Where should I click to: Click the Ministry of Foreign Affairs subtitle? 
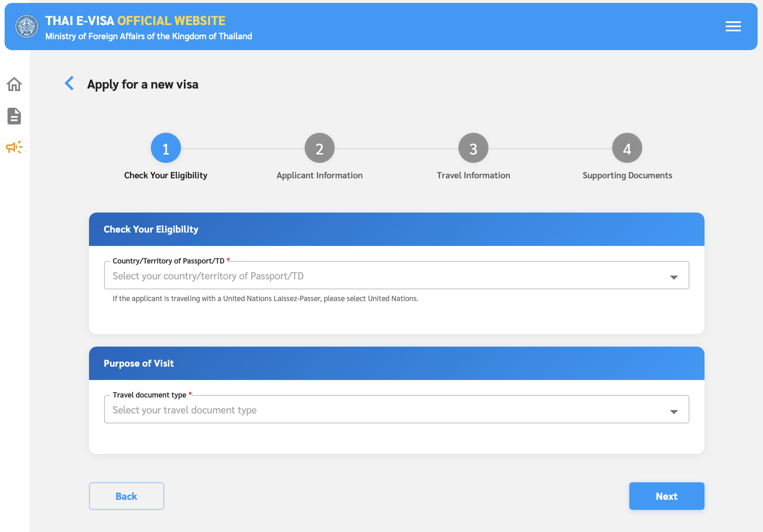(149, 36)
